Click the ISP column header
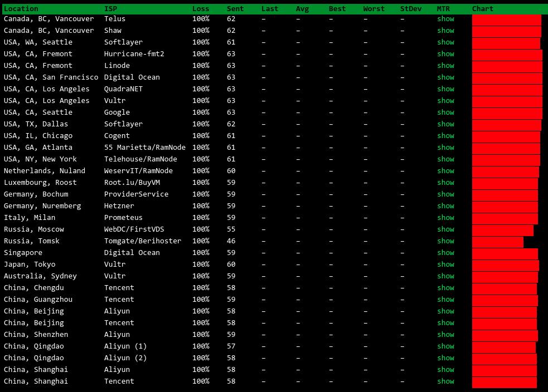The width and height of the screenshot is (548, 392). pyautogui.click(x=110, y=9)
